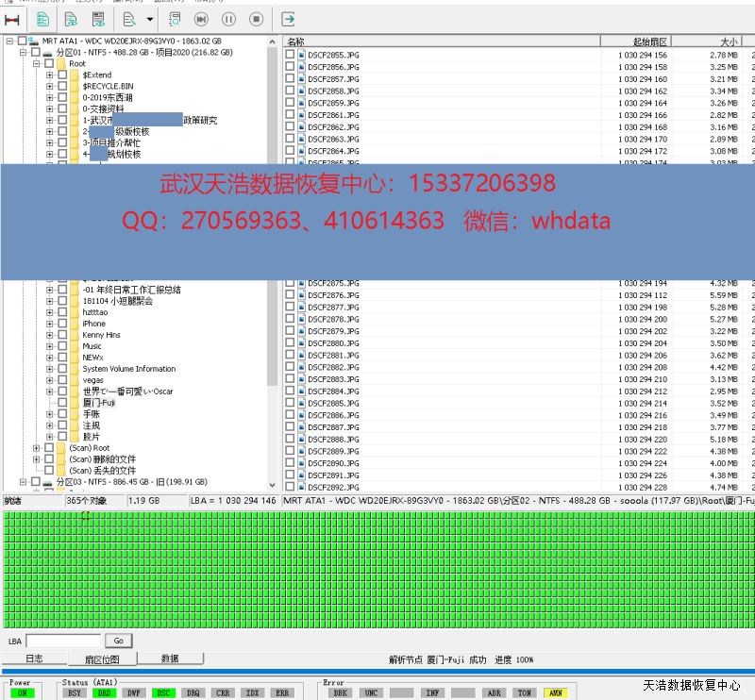The image size is (755, 700).
Task: Click the LBA input field
Action: point(62,641)
